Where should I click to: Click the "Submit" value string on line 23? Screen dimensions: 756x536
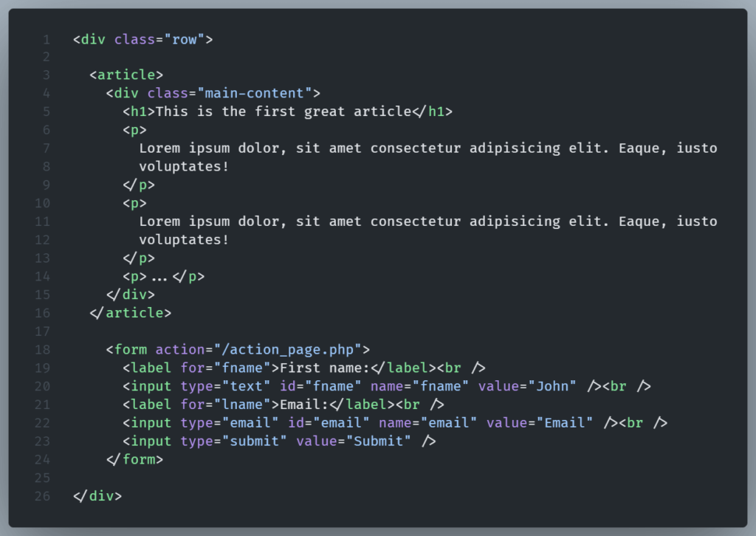(382, 441)
